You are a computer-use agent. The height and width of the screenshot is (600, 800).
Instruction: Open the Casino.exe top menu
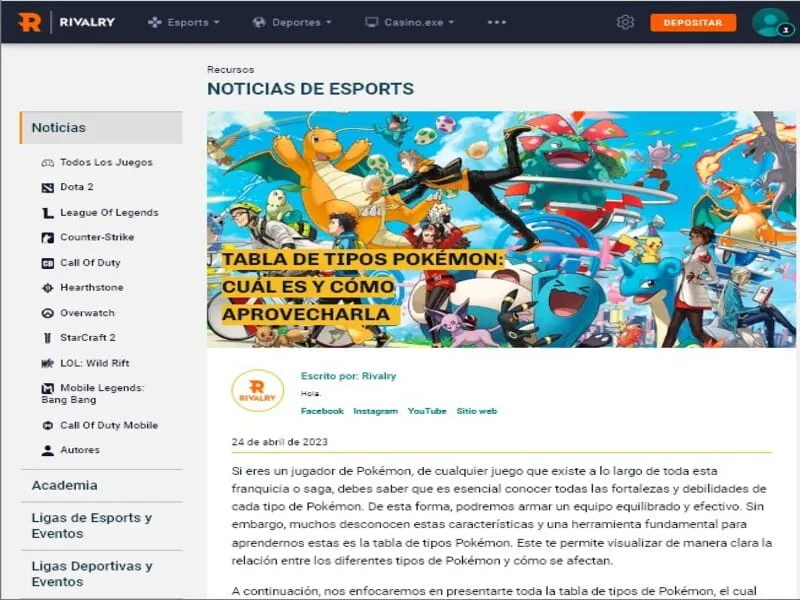tap(410, 22)
